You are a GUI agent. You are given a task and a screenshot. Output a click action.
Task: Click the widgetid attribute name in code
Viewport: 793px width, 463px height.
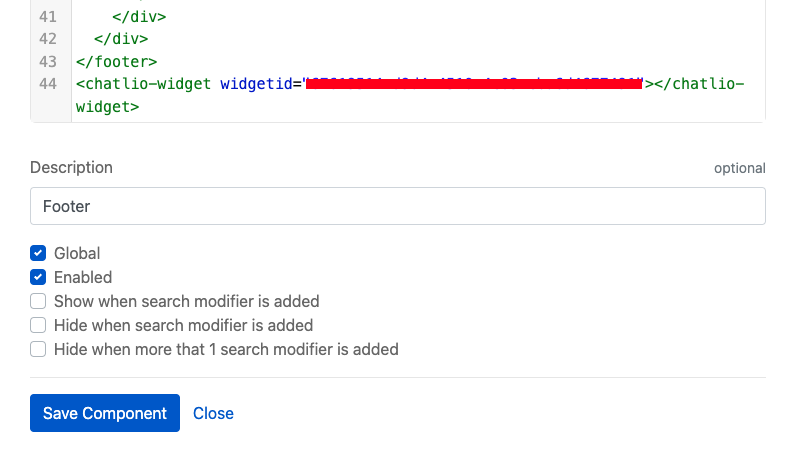pyautogui.click(x=256, y=83)
